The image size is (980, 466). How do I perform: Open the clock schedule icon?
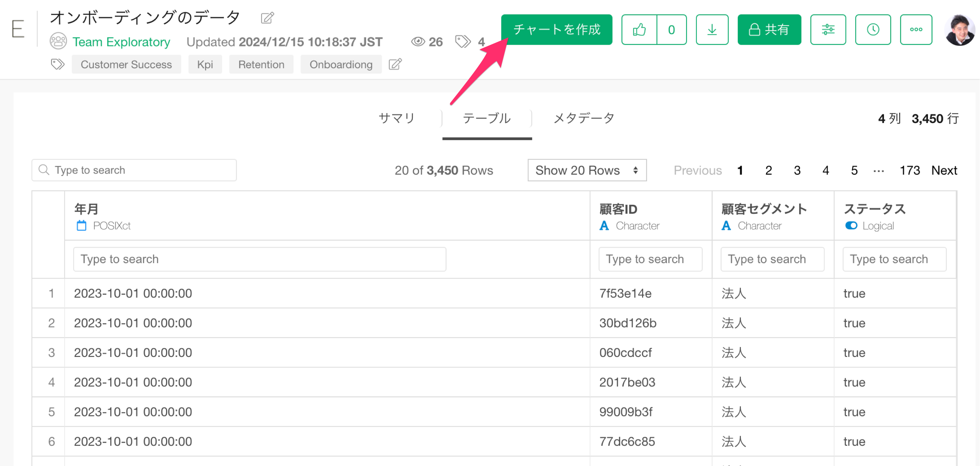873,30
